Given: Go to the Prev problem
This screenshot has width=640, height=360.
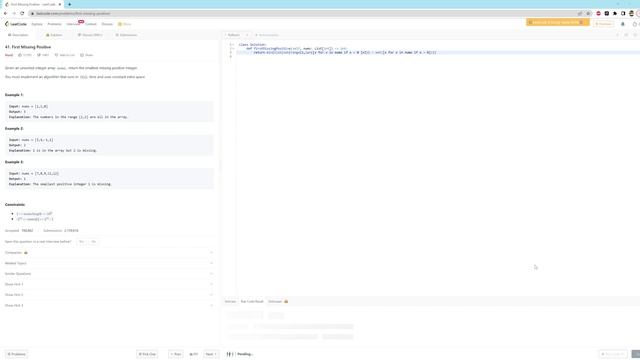Looking at the screenshot, I should tap(176, 354).
